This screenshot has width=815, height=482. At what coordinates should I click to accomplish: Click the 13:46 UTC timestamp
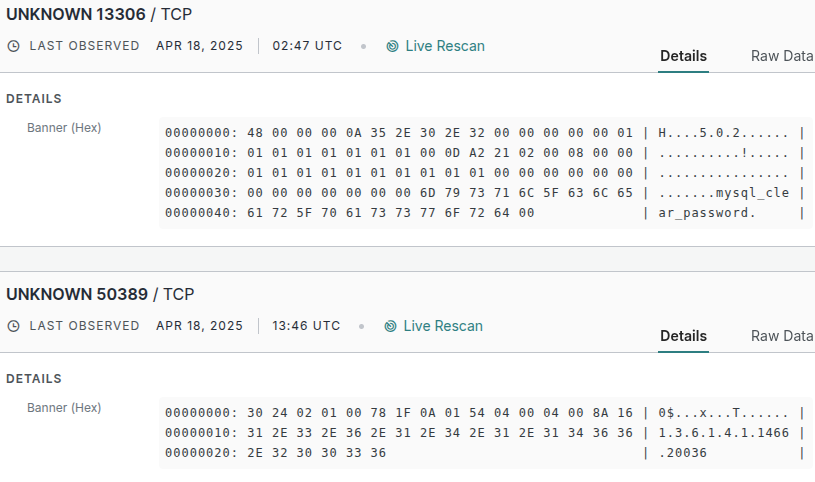pos(306,326)
